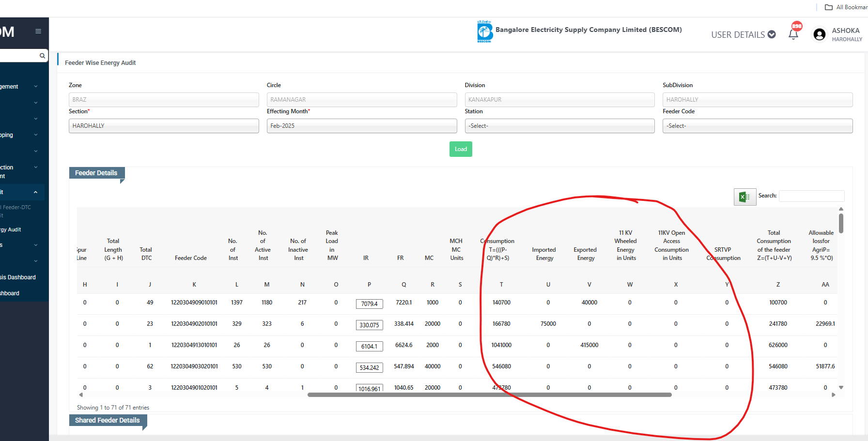Expand the sidebar item above Dashboard
868x441 pixels.
click(x=36, y=261)
